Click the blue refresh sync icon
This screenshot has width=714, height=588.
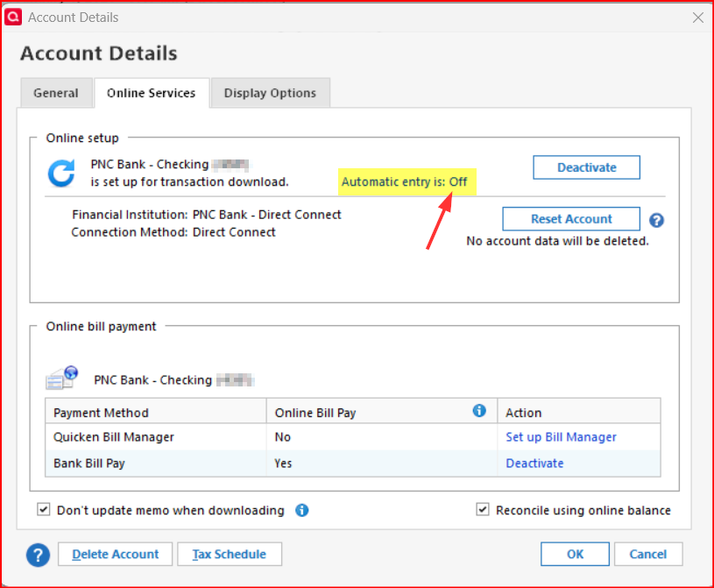tap(61, 174)
